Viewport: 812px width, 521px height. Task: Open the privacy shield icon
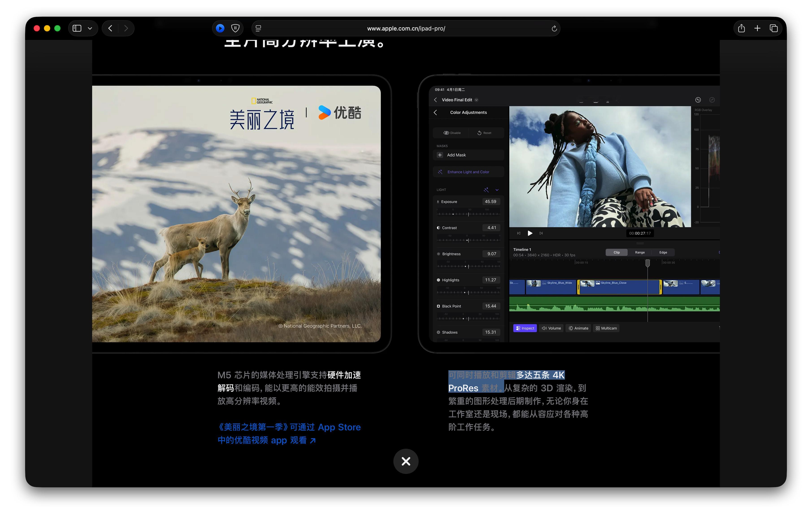tap(235, 28)
